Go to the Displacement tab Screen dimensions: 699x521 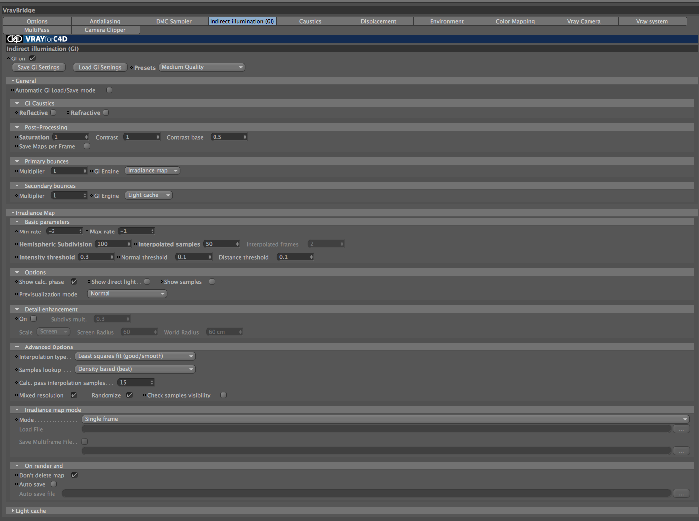click(378, 21)
